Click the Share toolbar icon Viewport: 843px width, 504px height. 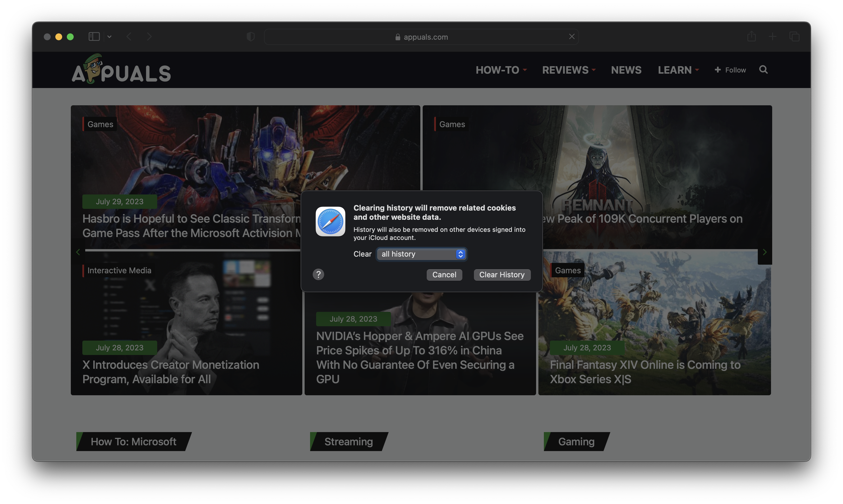751,36
